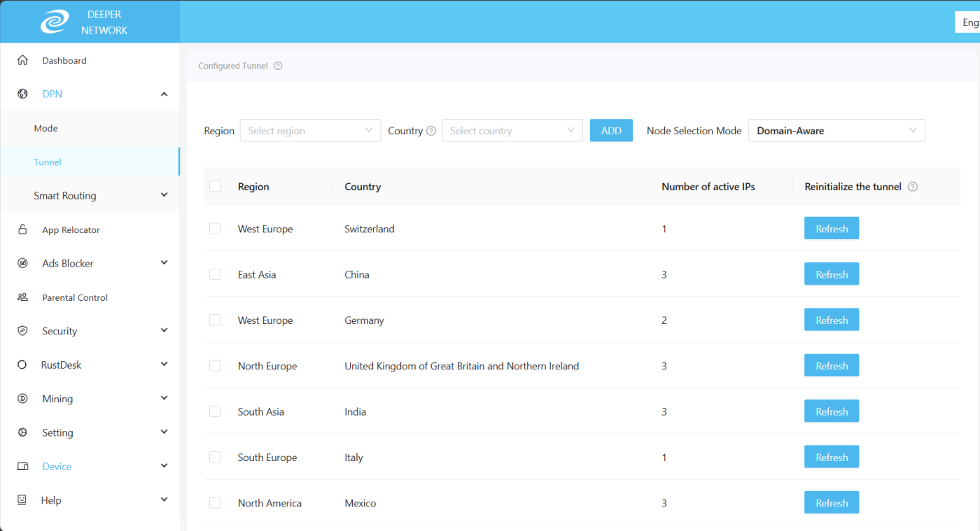Toggle the select-all checkbox in table header
This screenshot has width=980, height=531.
click(x=215, y=186)
